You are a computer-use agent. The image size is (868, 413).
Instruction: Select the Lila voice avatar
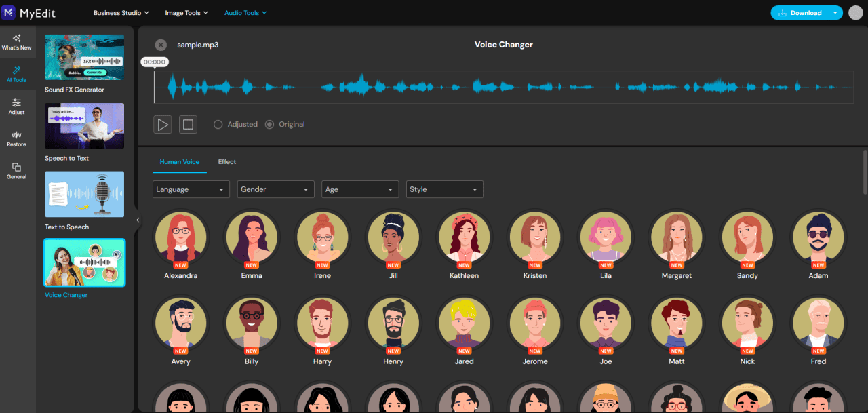[606, 237]
